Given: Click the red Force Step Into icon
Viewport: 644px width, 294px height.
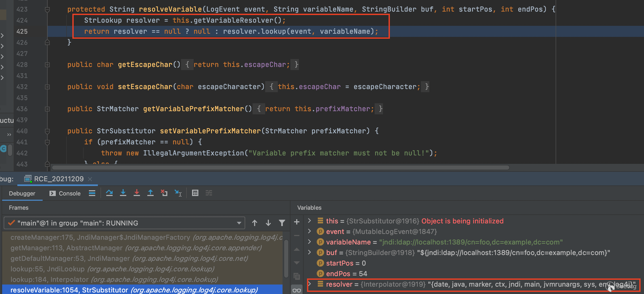Looking at the screenshot, I should 137,193.
